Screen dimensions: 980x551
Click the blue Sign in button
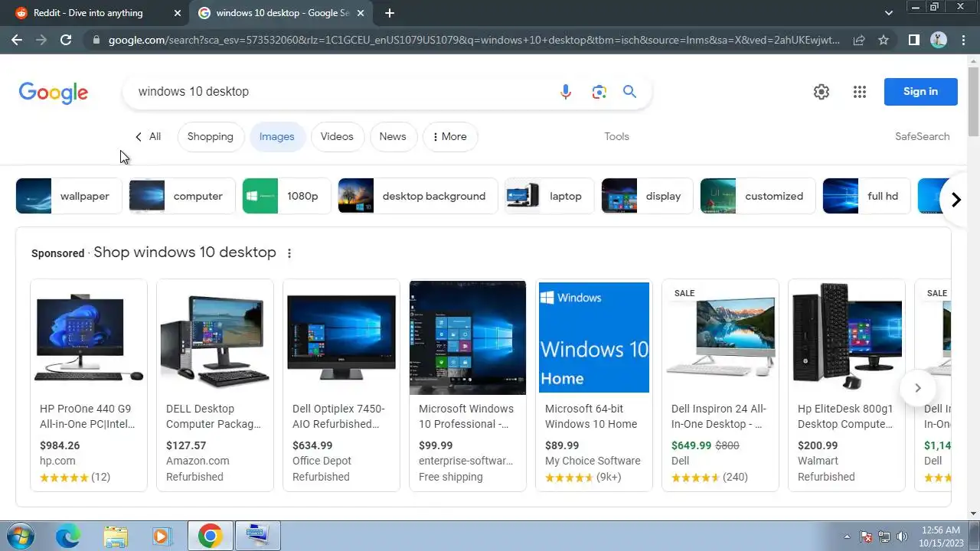pyautogui.click(x=920, y=92)
